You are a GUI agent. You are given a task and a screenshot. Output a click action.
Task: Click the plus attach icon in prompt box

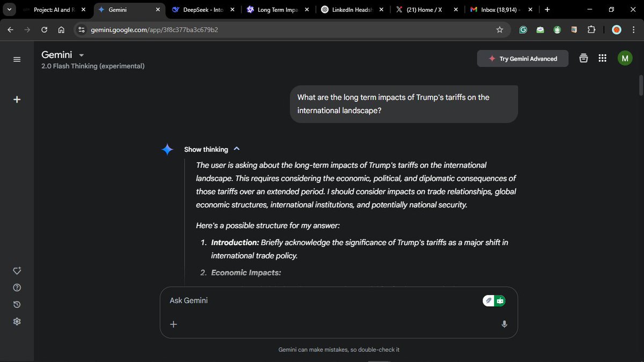point(173,324)
